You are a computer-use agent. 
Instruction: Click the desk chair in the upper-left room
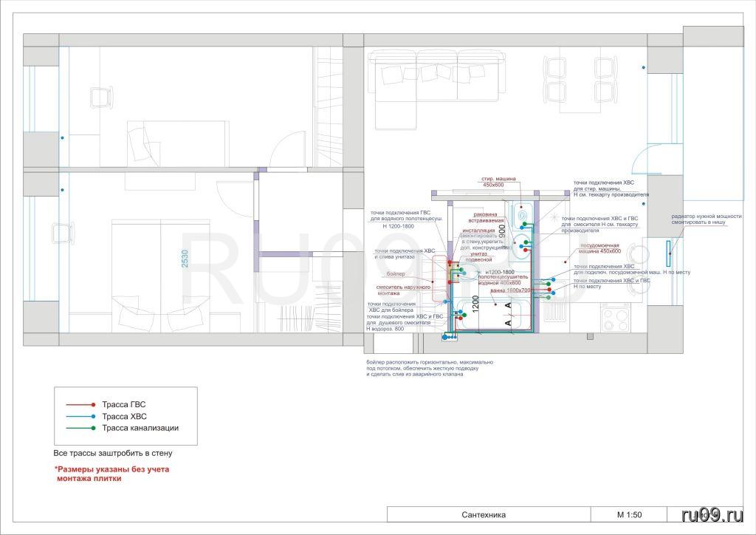[99, 96]
